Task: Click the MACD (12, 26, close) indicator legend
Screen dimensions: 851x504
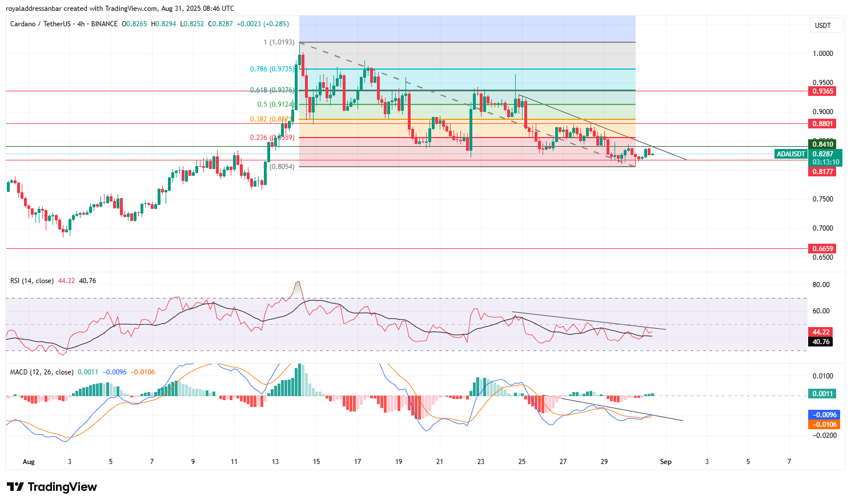Action: pyautogui.click(x=42, y=372)
